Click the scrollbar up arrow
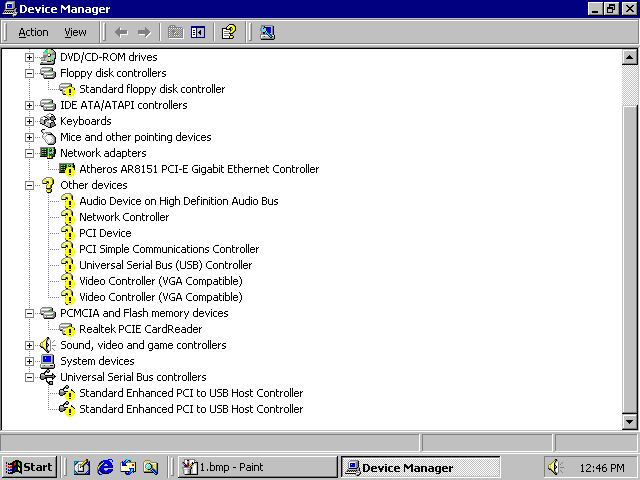640x480 pixels. pos(629,57)
